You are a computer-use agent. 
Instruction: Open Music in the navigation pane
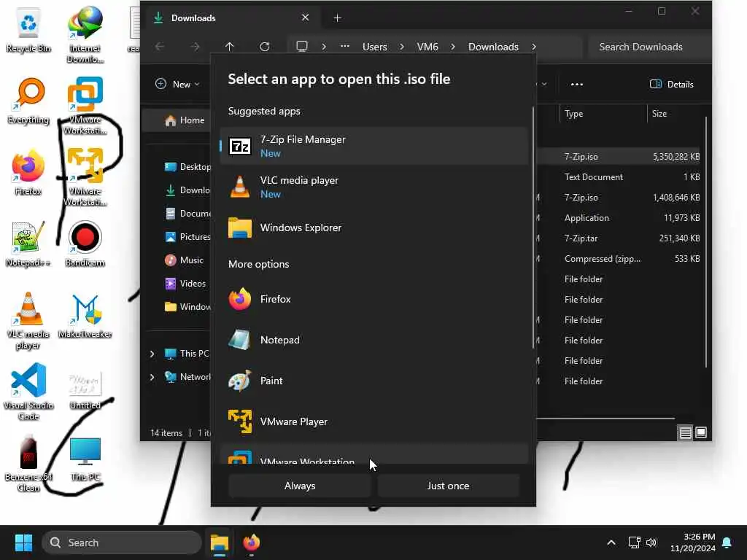click(184, 260)
